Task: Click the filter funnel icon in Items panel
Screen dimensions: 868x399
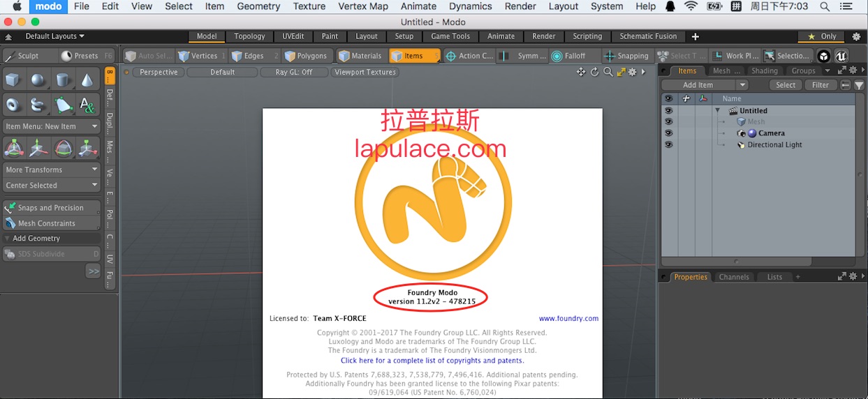Action: click(858, 85)
